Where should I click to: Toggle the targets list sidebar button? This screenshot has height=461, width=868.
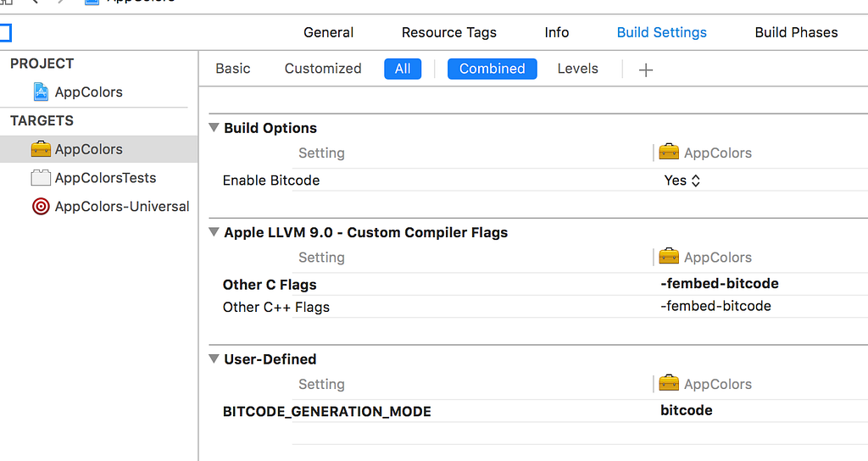[x=5, y=33]
